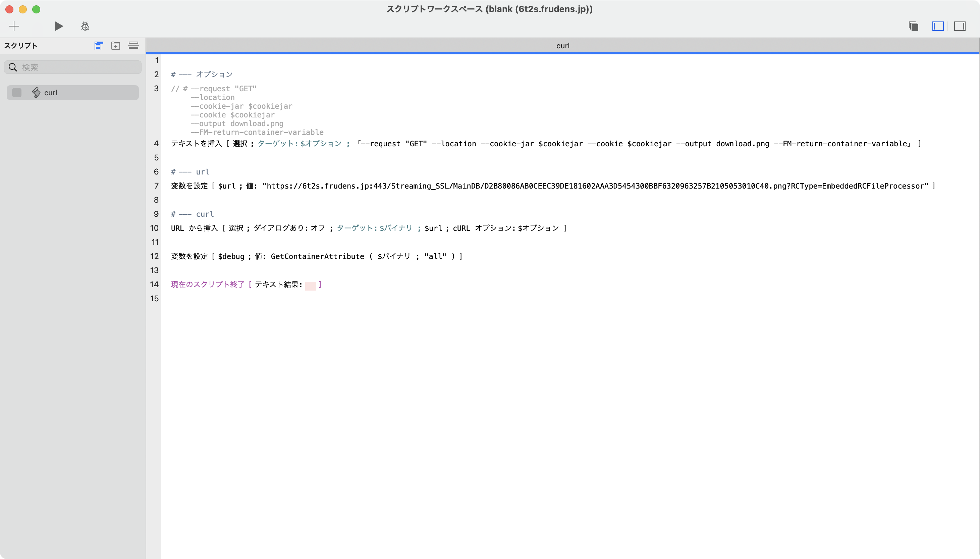Viewport: 980px width, 559px height.
Task: Click the search field in scripts panel
Action: 73,67
